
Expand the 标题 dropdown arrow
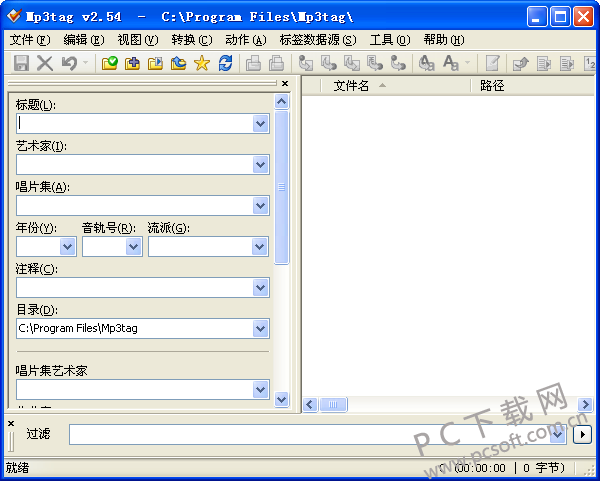coord(261,124)
